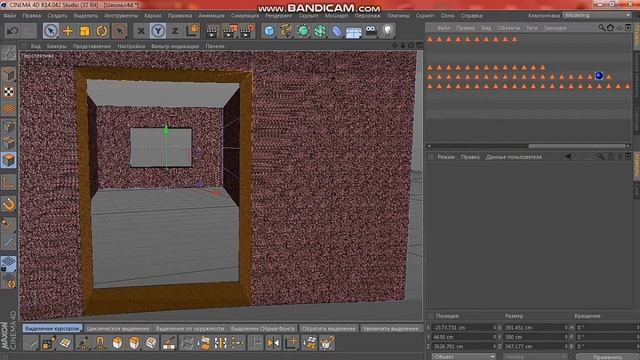640x360 pixels.
Task: Toggle the Z axis lock
Action: [175, 31]
